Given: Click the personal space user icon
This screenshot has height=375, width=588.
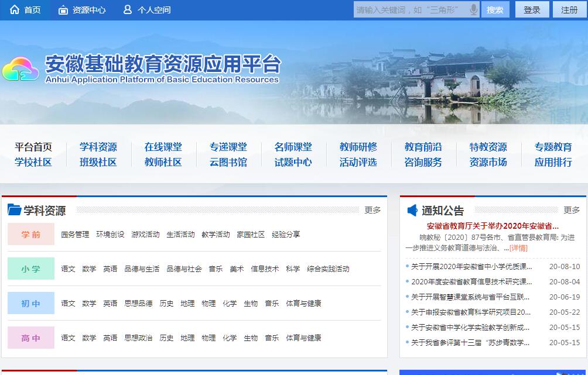Looking at the screenshot, I should 128,9.
